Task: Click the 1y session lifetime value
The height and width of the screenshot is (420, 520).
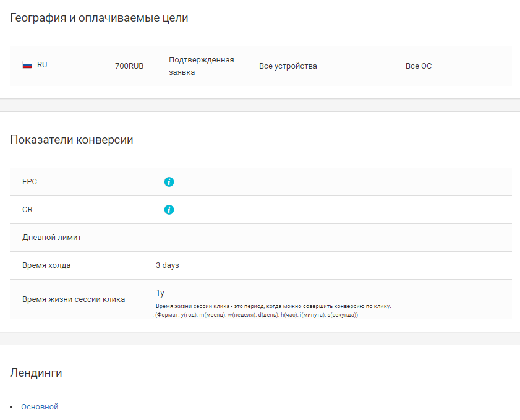Action: [x=160, y=293]
